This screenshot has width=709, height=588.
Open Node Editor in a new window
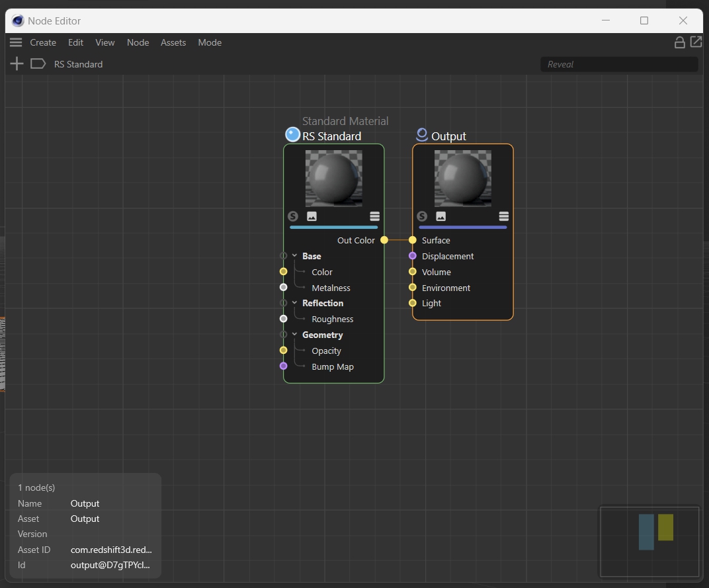click(696, 42)
